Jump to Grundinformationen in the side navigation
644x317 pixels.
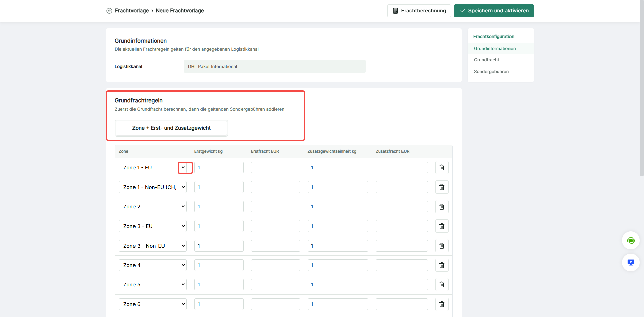495,48
